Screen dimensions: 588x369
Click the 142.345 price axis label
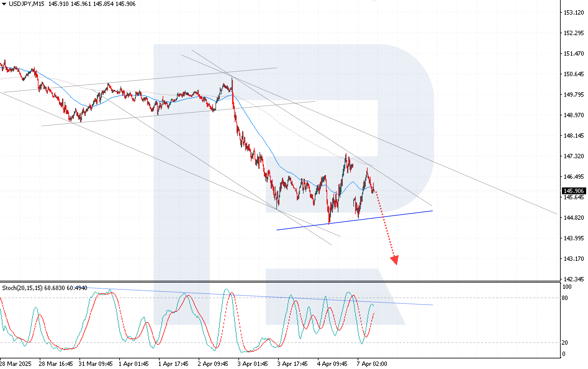573,279
